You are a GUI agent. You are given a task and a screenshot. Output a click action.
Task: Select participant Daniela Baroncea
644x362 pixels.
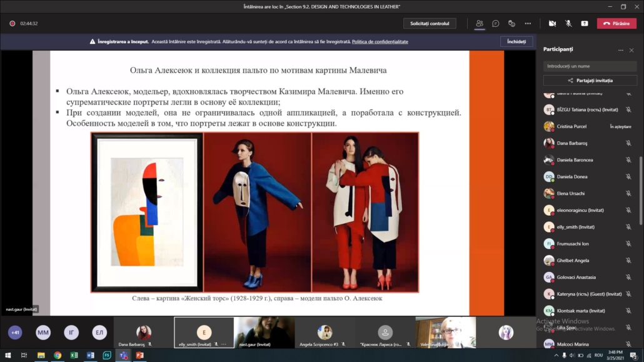[590, 160]
